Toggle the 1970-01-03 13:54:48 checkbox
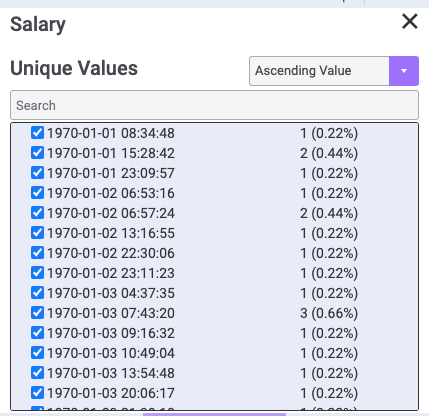429x416 pixels. tap(37, 372)
